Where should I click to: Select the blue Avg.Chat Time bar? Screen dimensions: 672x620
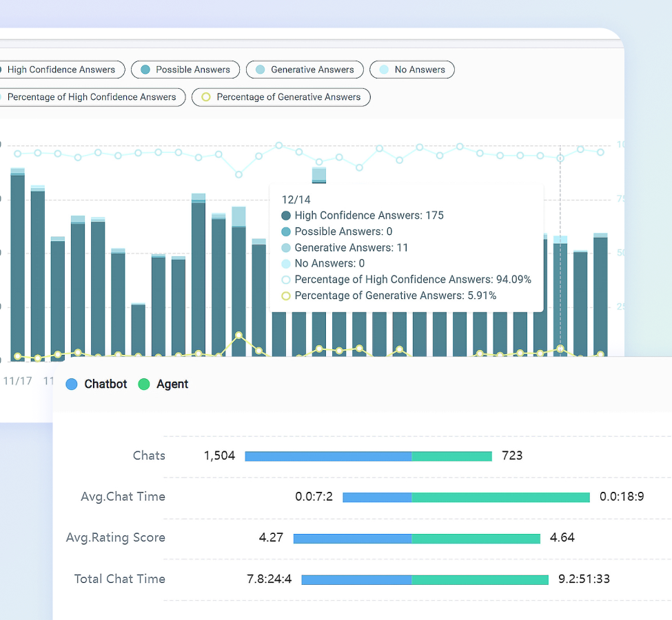tap(377, 497)
